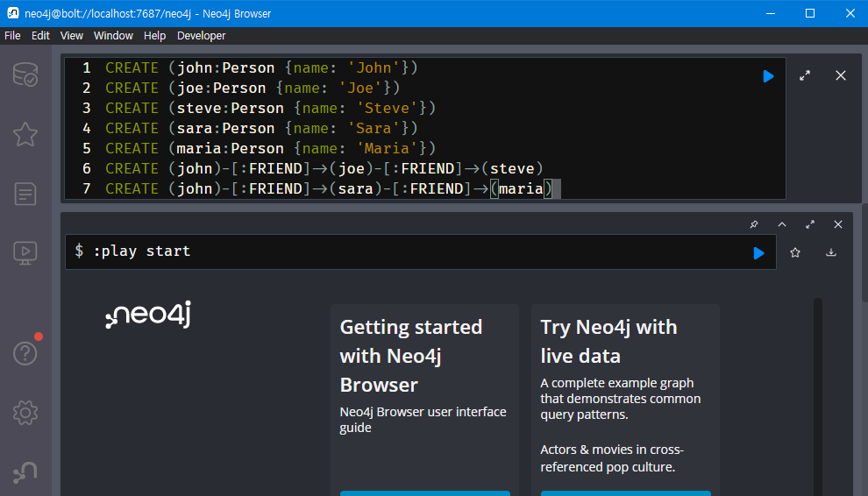The width and height of the screenshot is (868, 496).
Task: Close the :play start frame
Action: click(x=838, y=224)
